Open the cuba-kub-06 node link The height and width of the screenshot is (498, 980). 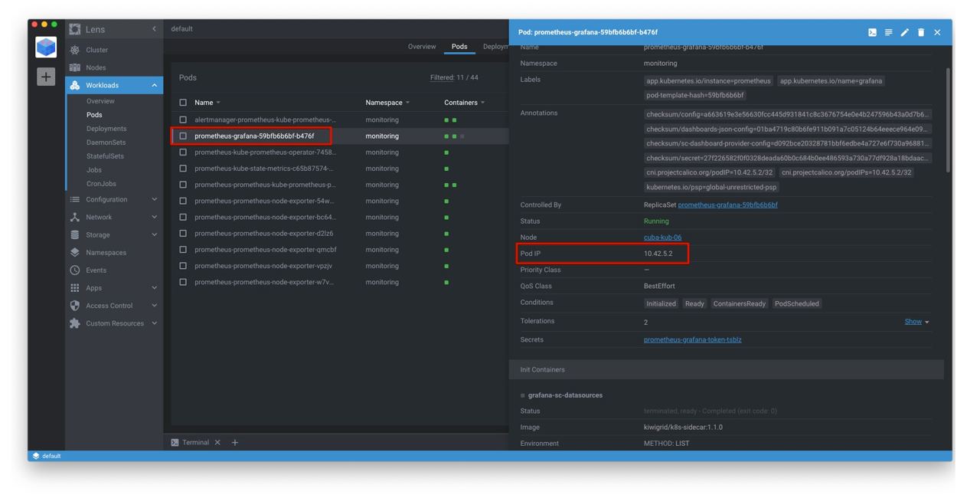(x=662, y=238)
